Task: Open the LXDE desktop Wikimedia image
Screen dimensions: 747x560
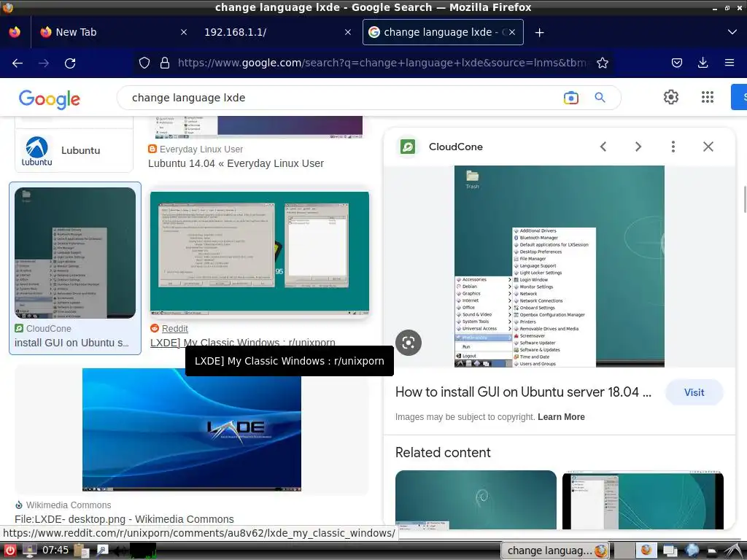Action: click(192, 429)
